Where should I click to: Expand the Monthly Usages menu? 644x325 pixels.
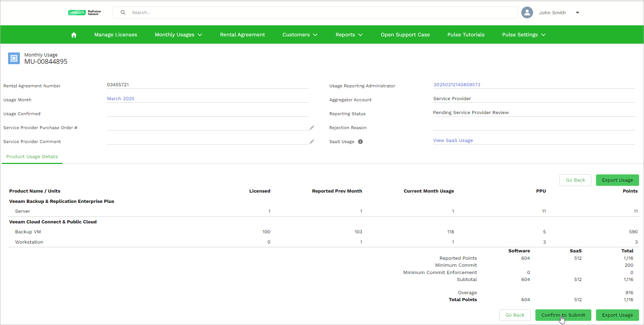[x=179, y=35]
